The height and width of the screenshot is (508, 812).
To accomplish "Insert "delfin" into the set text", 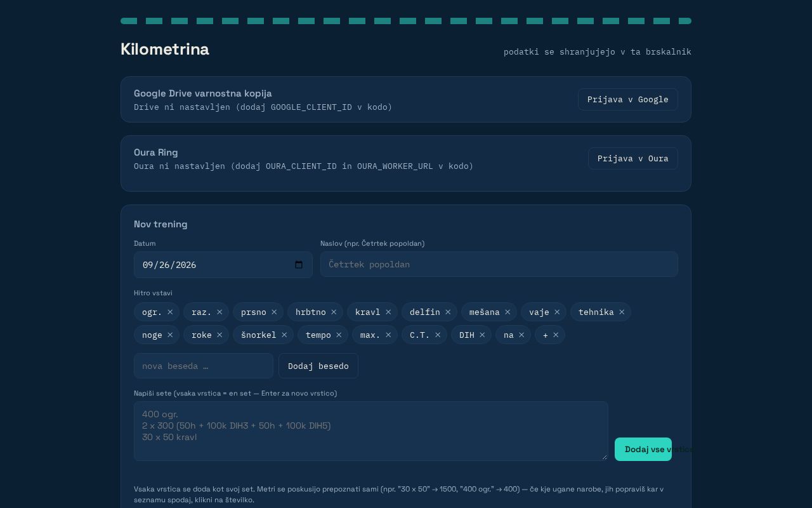I will pyautogui.click(x=425, y=312).
